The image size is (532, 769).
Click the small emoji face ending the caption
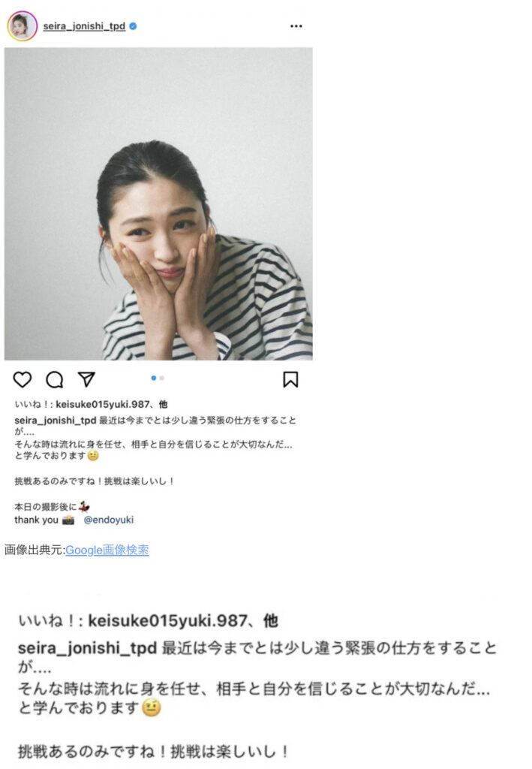coord(93,456)
